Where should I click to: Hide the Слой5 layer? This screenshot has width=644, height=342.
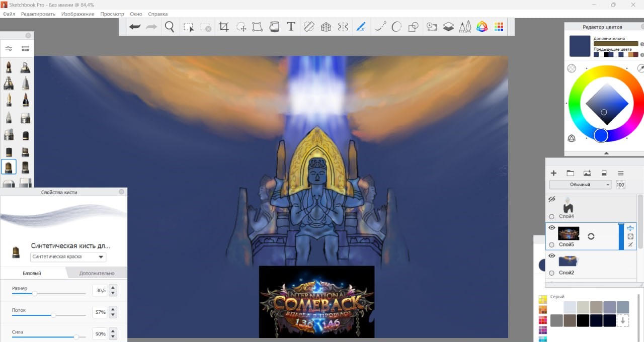(551, 228)
